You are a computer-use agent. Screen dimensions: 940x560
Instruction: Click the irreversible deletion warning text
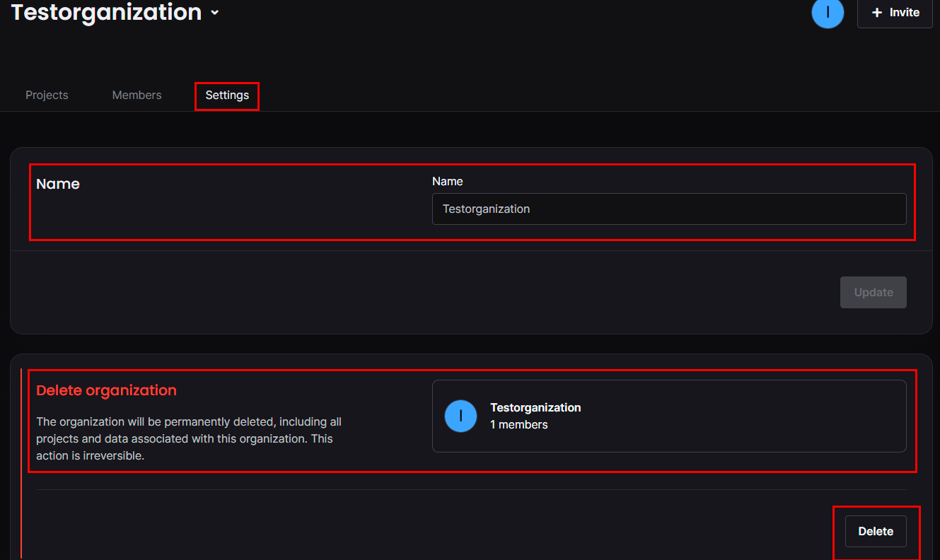tap(189, 439)
